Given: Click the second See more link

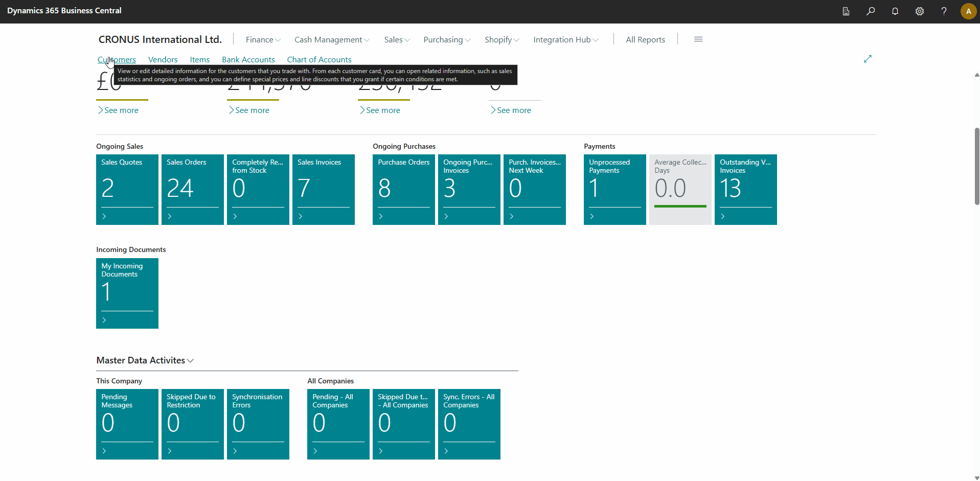Looking at the screenshot, I should (249, 110).
